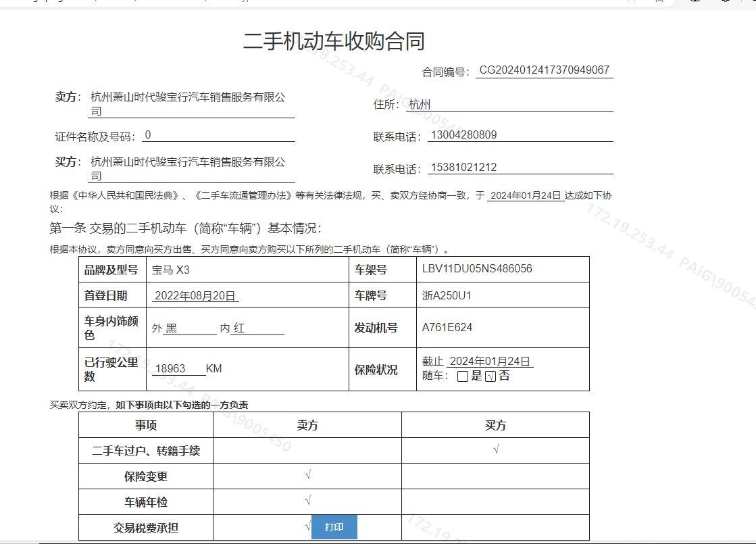Click the 事项 column header

click(146, 425)
